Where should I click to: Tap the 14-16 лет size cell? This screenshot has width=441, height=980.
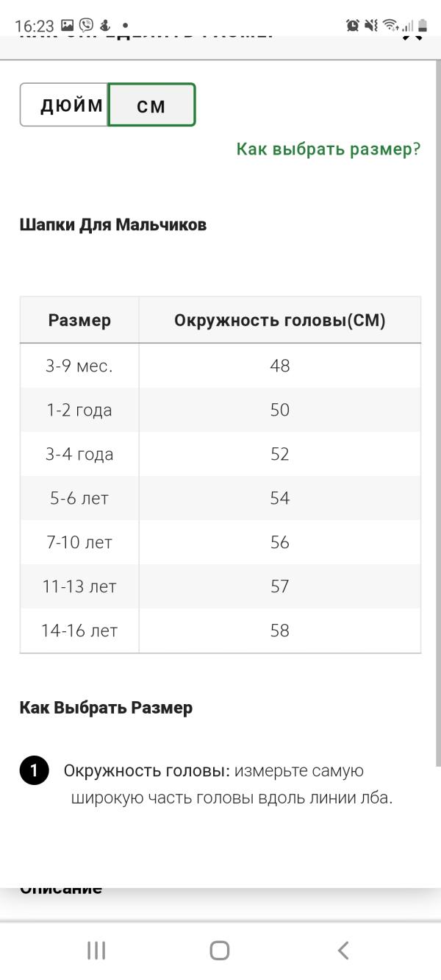click(x=79, y=631)
